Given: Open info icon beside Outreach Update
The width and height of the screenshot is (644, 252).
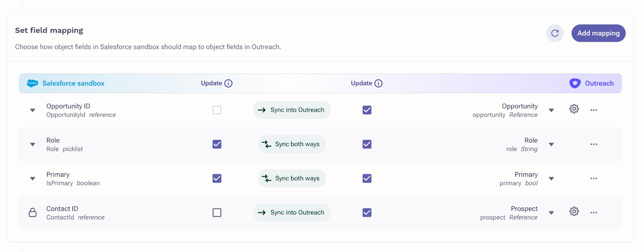Looking at the screenshot, I should (x=378, y=83).
